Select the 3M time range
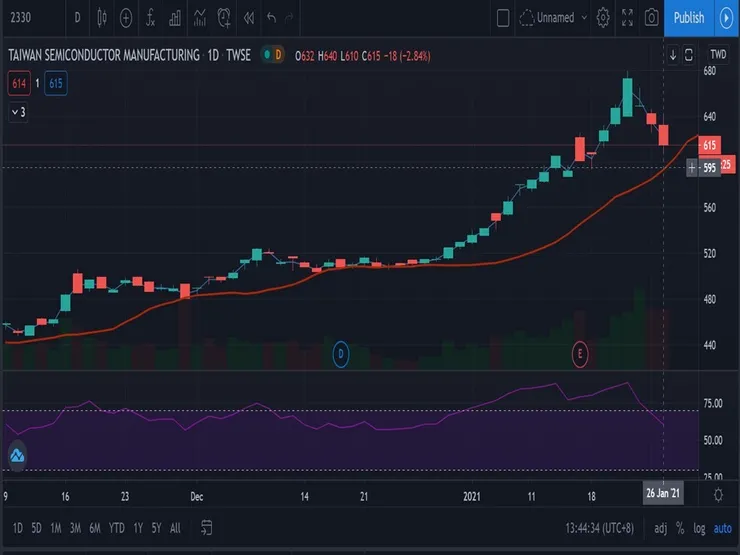This screenshot has height=555, width=740. point(75,528)
